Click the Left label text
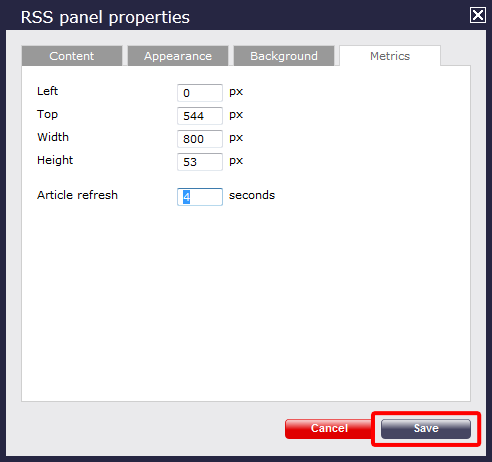492x462 pixels. (47, 91)
